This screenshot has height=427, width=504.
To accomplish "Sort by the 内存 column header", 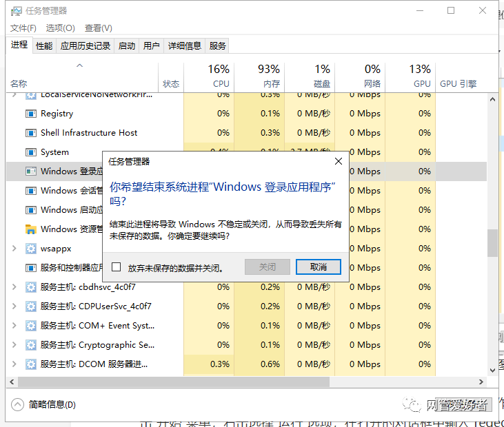I will click(x=259, y=76).
